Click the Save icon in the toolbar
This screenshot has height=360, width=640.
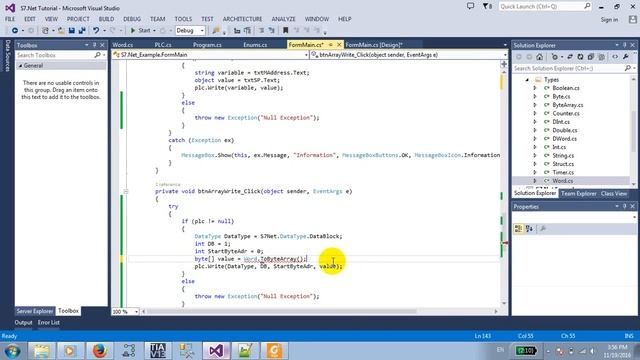tap(72, 31)
